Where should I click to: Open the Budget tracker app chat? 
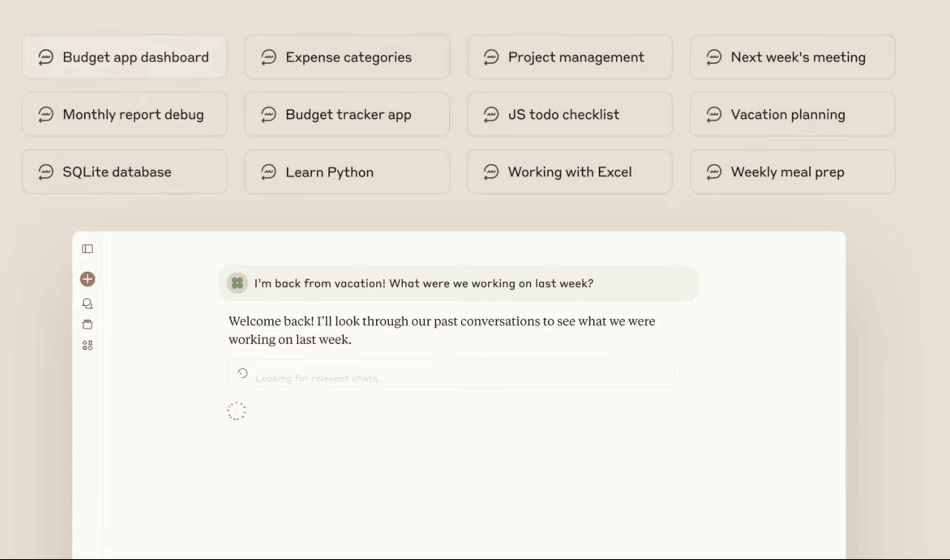pyautogui.click(x=347, y=114)
